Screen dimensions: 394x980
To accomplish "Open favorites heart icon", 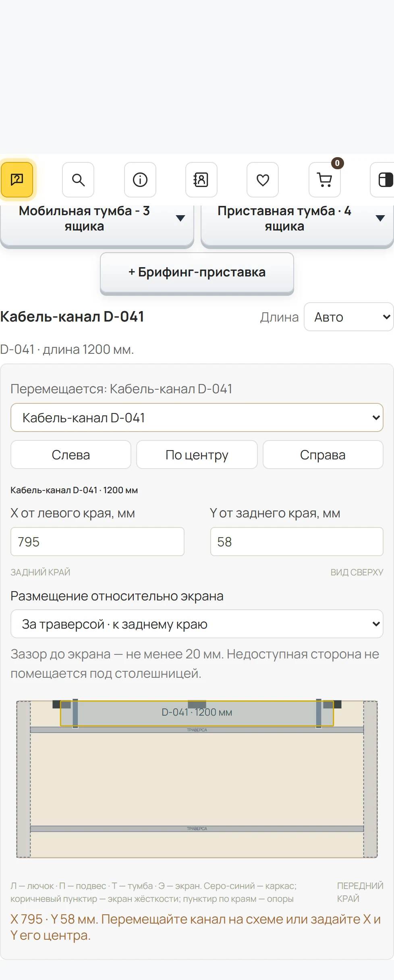I will coord(263,180).
